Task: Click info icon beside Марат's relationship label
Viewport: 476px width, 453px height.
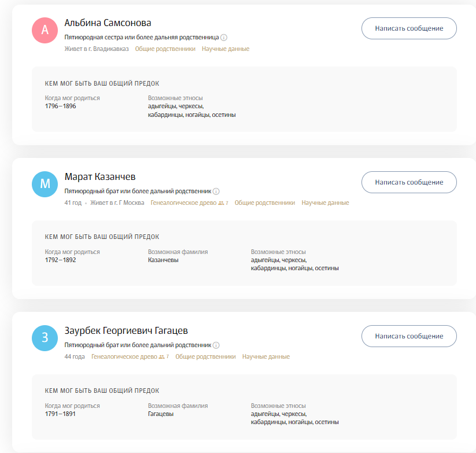Action: click(216, 191)
